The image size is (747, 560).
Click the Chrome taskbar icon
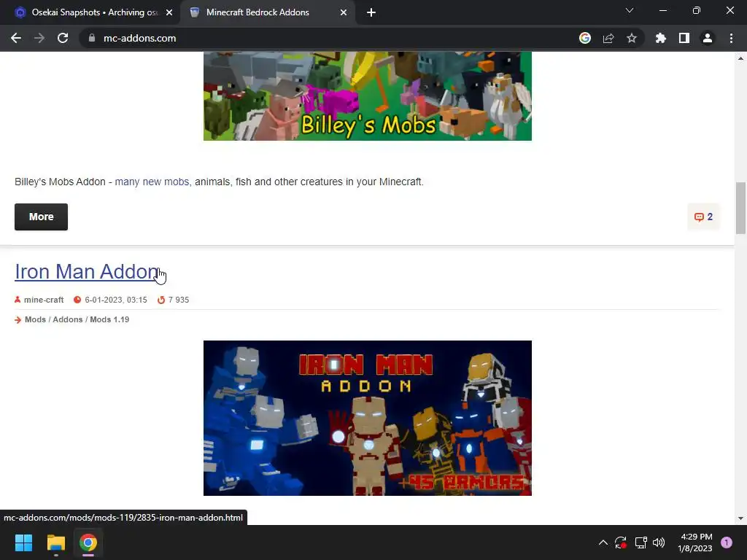[88, 542]
